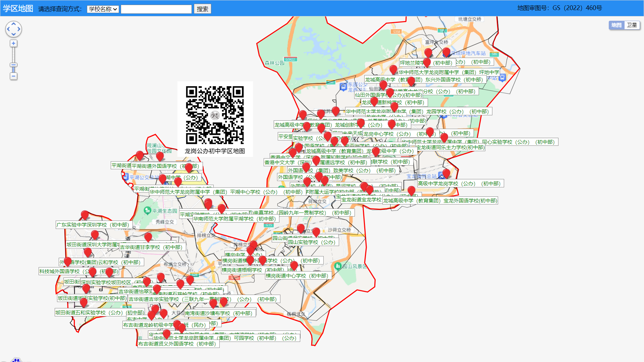Switch to 卫星 satellite view
The height and width of the screenshot is (362, 644).
click(x=632, y=25)
